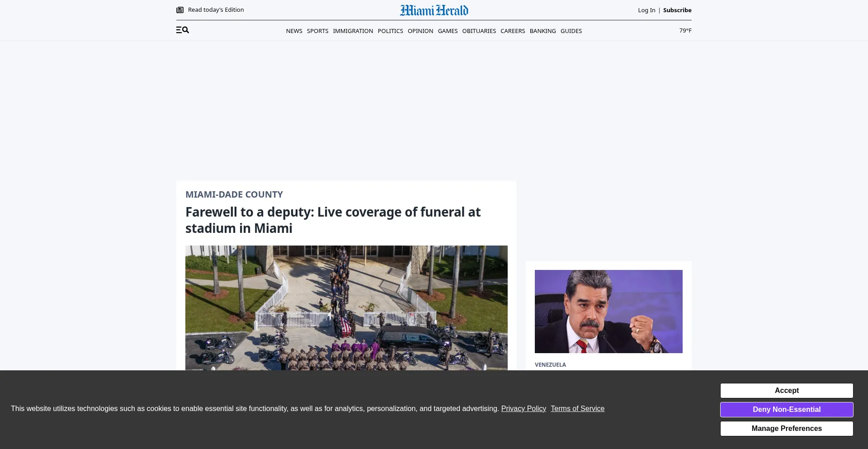Screen dimensions: 868x449
Task: Click the Miami Herald logo
Action: [x=434, y=10]
